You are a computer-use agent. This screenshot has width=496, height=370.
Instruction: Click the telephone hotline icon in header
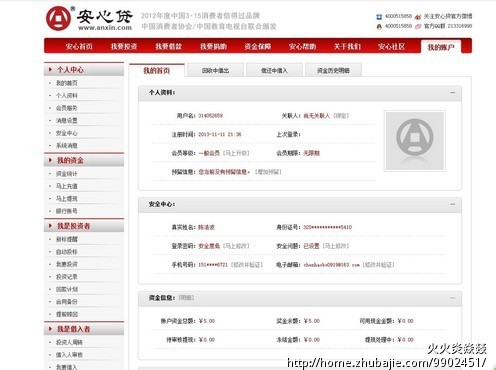click(x=379, y=16)
